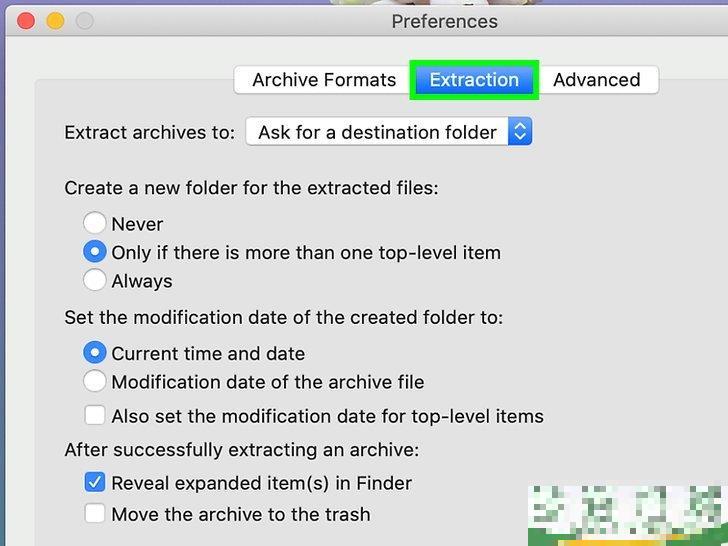Choose 'Current time and date' option
The image size is (728, 546).
[95, 353]
